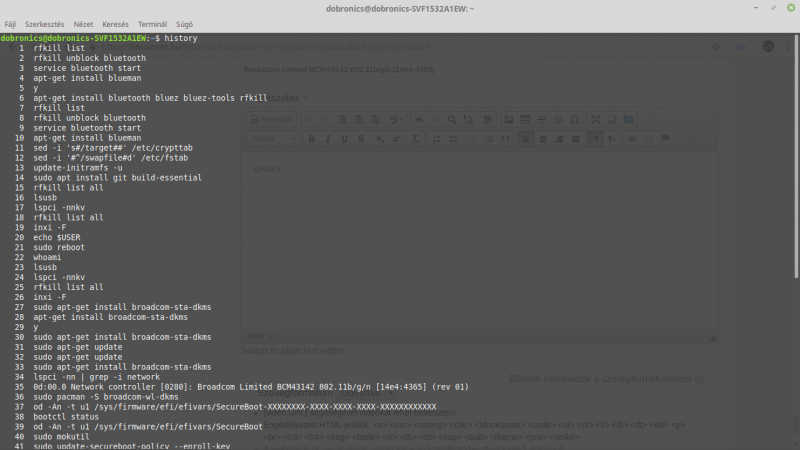
Task: Click the Replace icon in editor
Action: point(468,119)
